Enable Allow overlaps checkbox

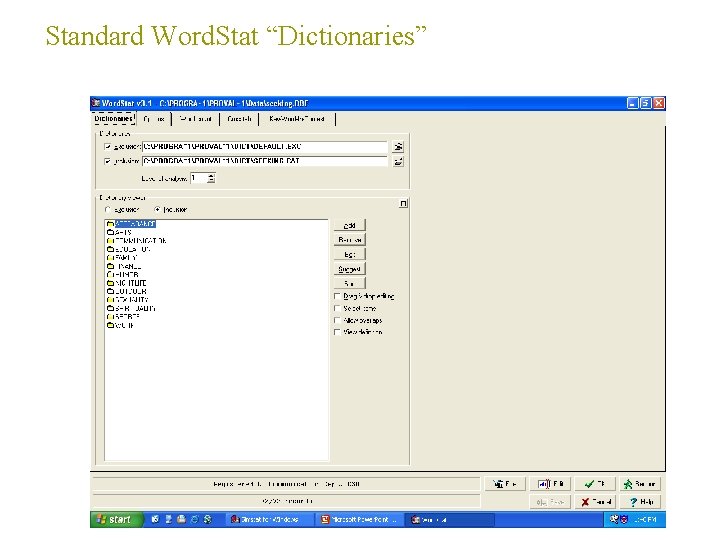337,320
